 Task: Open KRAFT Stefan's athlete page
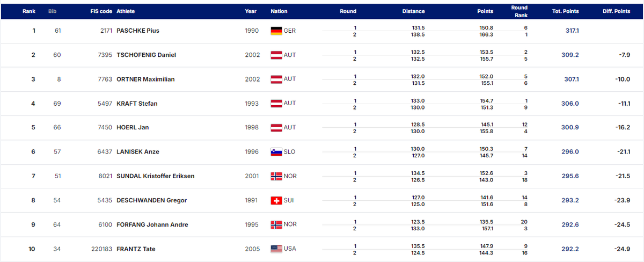coord(137,104)
